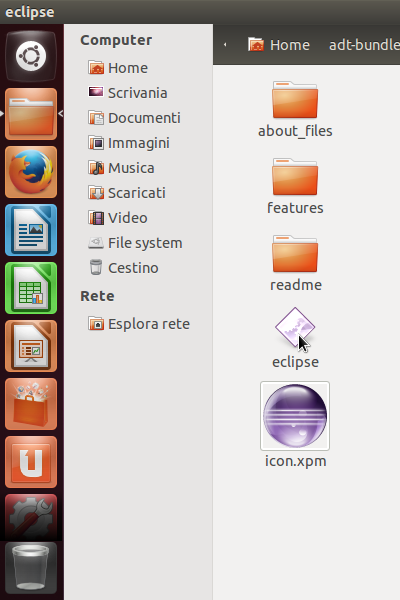
Task: Select the readme folder icon
Action: coord(295,253)
